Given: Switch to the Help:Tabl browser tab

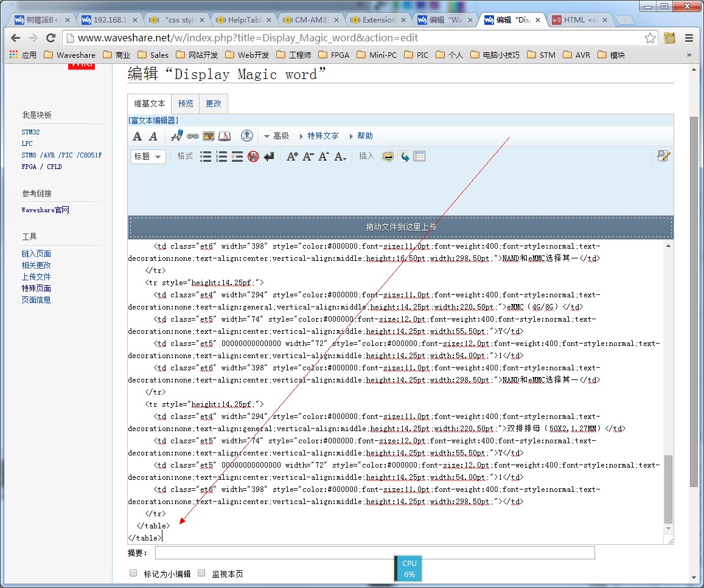Looking at the screenshot, I should [243, 19].
